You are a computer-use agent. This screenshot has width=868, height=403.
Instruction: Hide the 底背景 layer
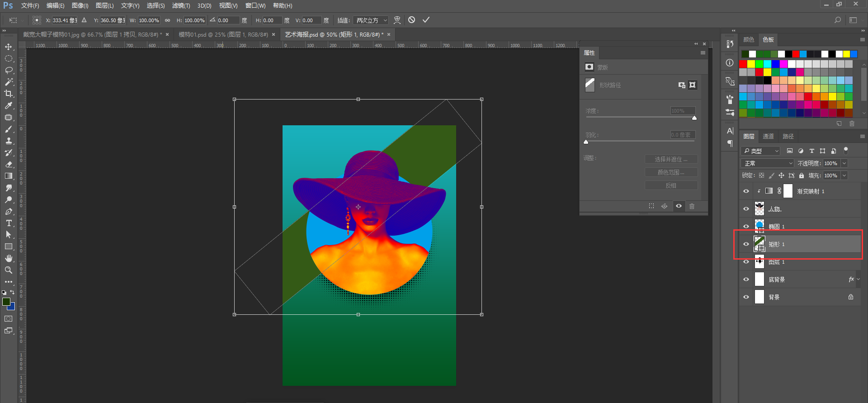[746, 280]
